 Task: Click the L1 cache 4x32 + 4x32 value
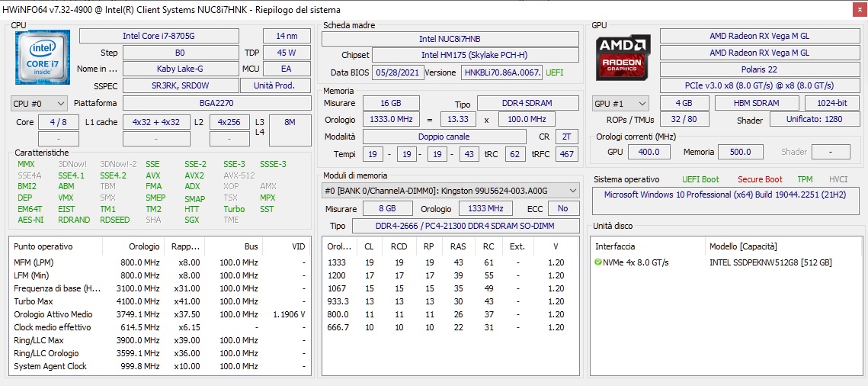[x=156, y=122]
